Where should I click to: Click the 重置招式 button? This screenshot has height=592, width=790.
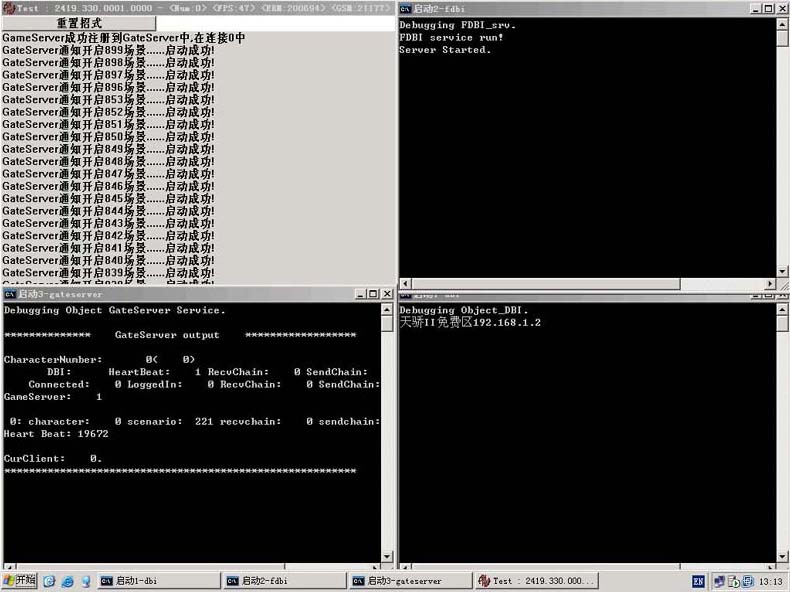coord(78,23)
